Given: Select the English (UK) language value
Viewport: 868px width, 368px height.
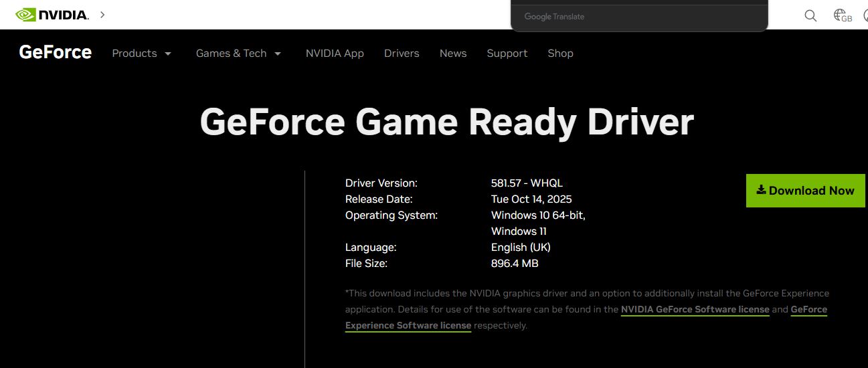Looking at the screenshot, I should [x=521, y=247].
